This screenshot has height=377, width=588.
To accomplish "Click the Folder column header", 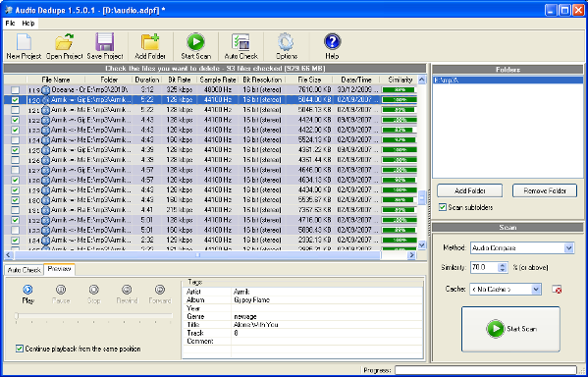I will [109, 80].
